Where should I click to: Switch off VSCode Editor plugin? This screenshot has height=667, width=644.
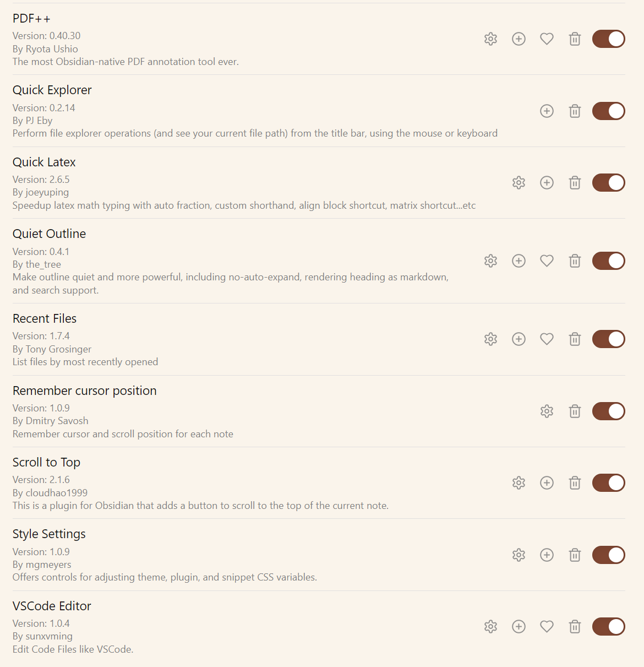click(609, 627)
